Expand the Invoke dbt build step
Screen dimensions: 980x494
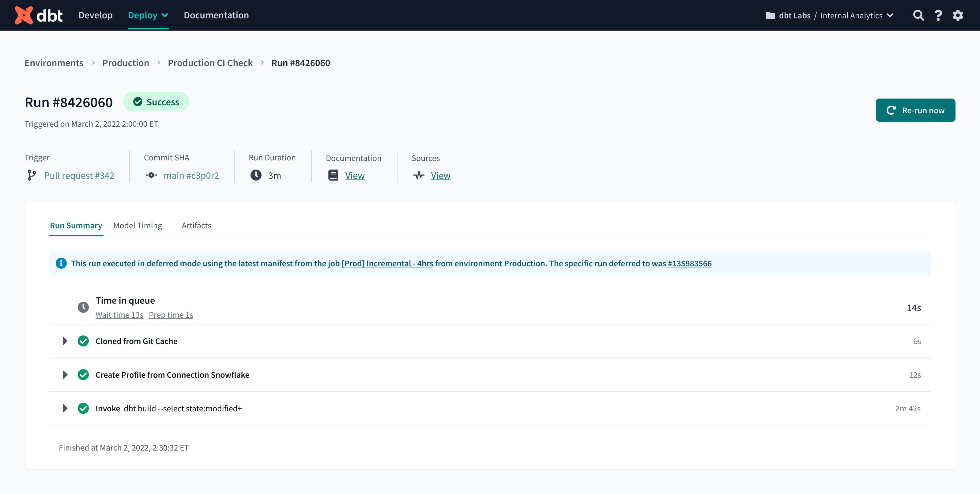[x=65, y=408]
